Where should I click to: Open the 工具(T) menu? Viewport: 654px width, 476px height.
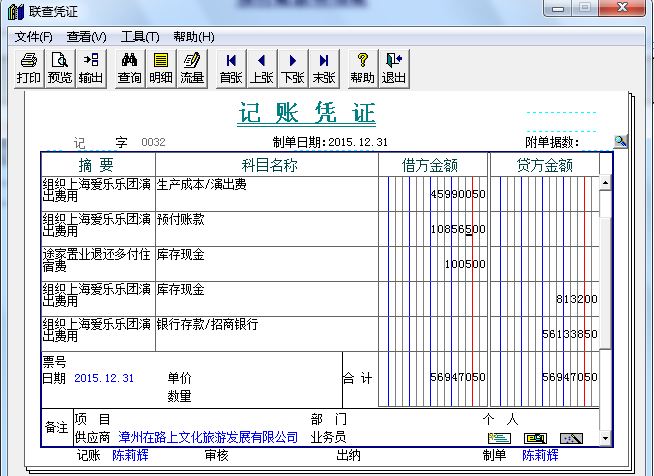[x=139, y=37]
